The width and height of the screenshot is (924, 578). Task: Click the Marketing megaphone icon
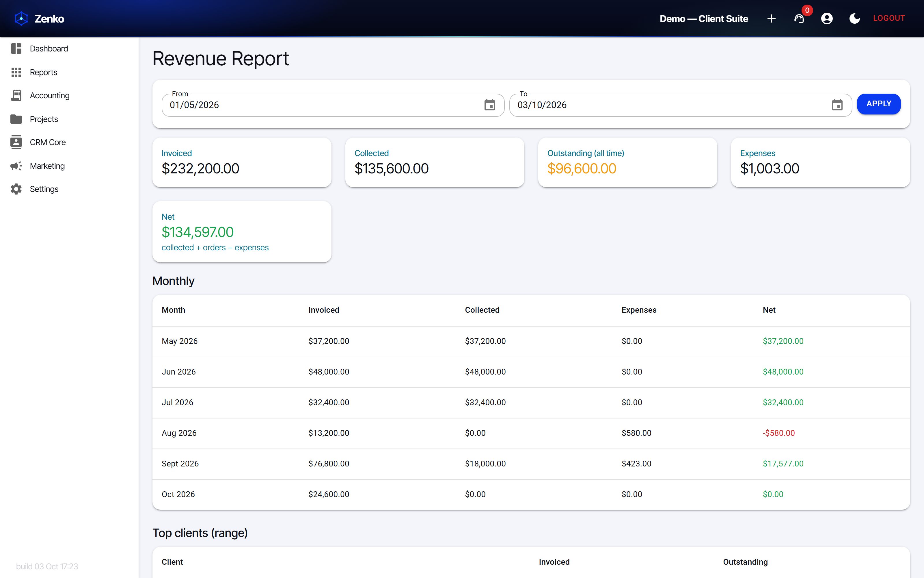[x=16, y=166]
